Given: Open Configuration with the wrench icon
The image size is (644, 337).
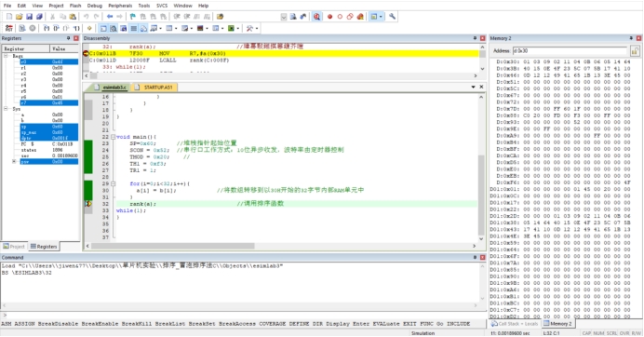Looking at the screenshot, I should 392,17.
